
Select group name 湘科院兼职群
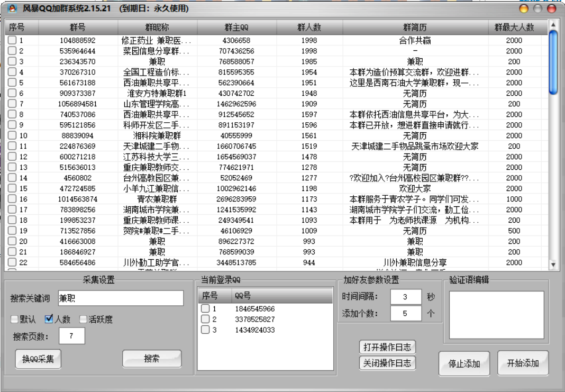(x=157, y=135)
